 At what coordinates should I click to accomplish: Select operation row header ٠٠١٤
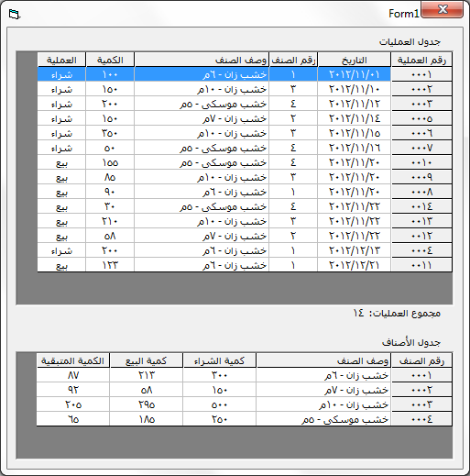421,206
